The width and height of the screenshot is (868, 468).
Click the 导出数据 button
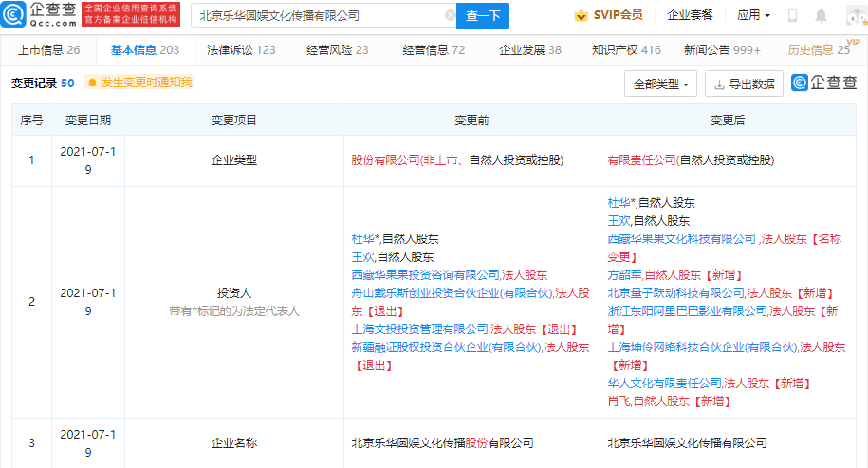(x=744, y=84)
